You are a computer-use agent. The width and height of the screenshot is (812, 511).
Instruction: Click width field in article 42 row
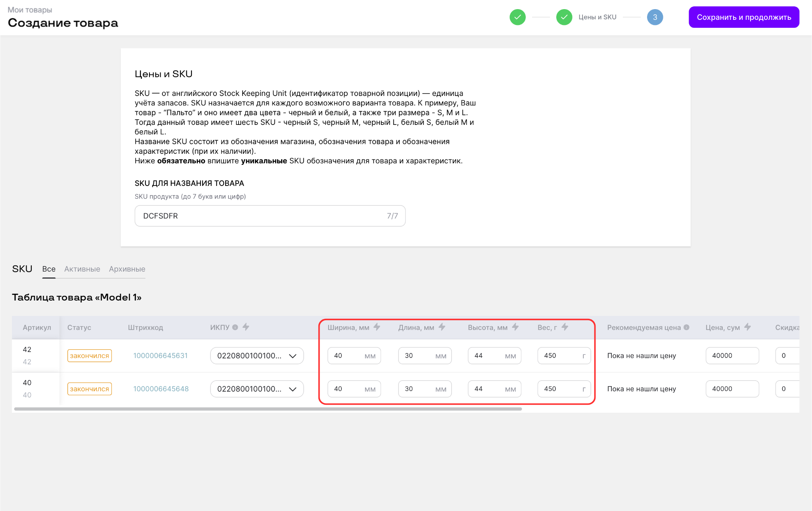[354, 356]
